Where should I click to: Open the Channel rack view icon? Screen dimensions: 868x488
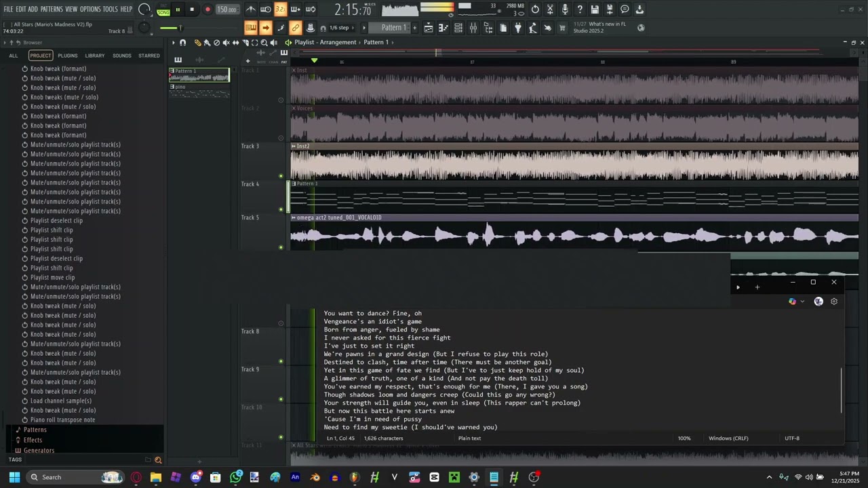pos(458,28)
